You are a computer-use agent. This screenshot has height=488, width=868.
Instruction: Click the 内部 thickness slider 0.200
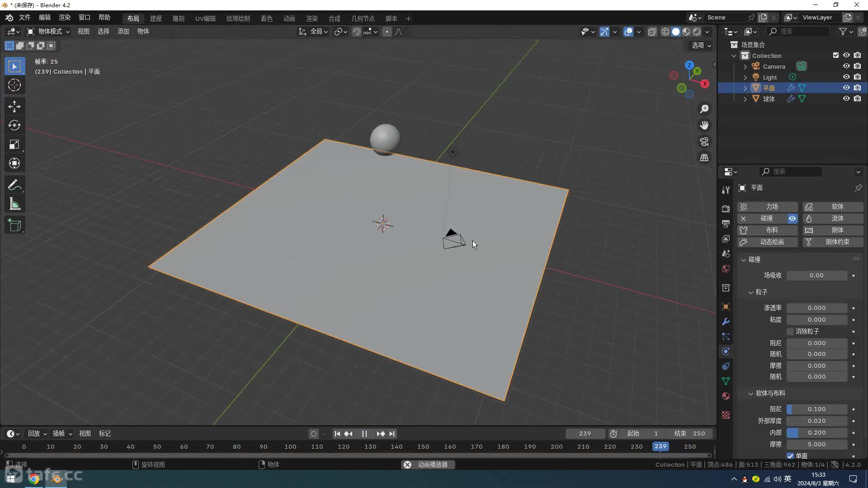click(x=816, y=433)
